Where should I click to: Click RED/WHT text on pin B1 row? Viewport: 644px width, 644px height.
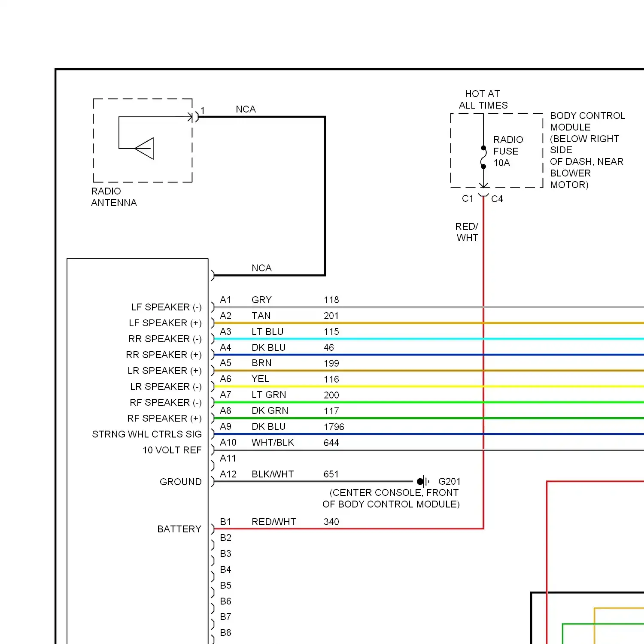pos(274,522)
